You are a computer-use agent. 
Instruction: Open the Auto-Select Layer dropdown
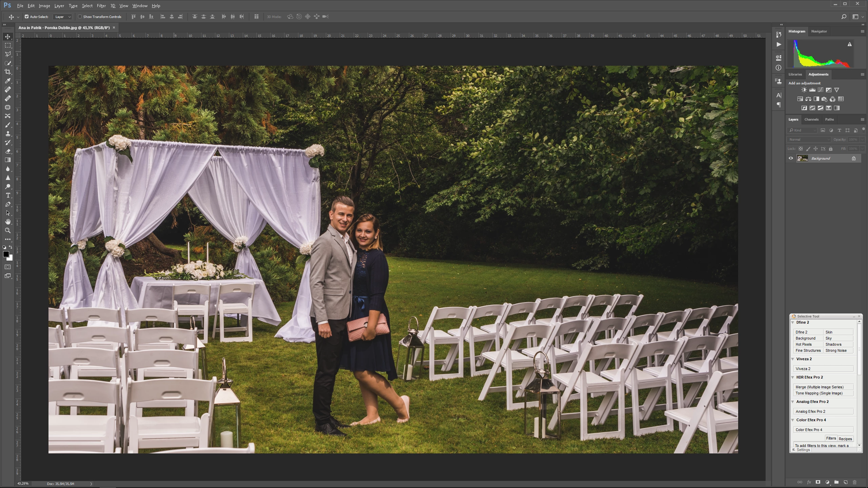coord(63,17)
